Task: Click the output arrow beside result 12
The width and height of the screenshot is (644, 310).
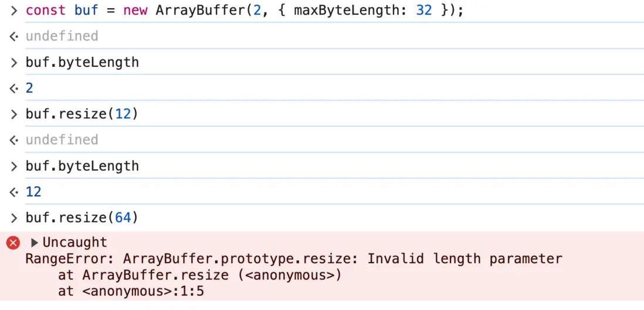Action: pyautogui.click(x=14, y=192)
